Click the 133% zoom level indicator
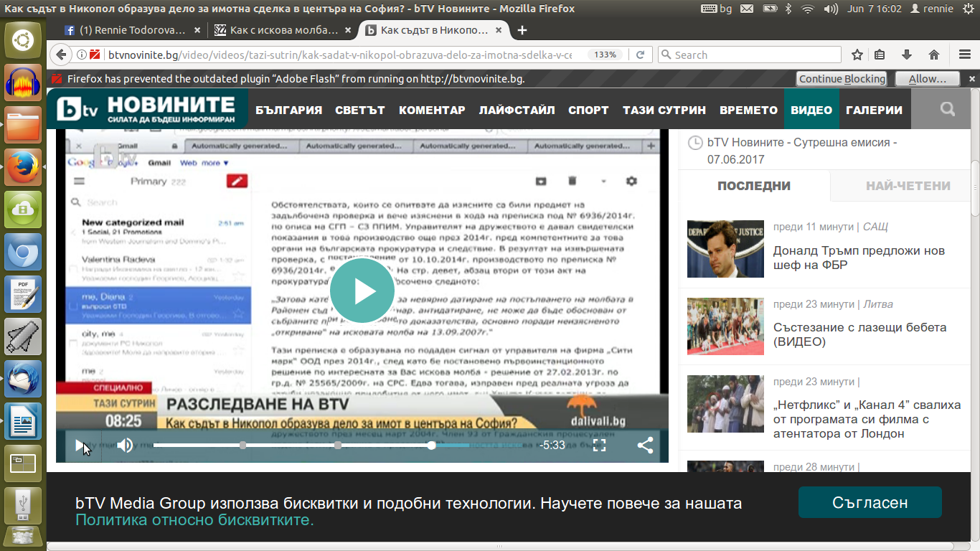980x551 pixels. (x=605, y=55)
